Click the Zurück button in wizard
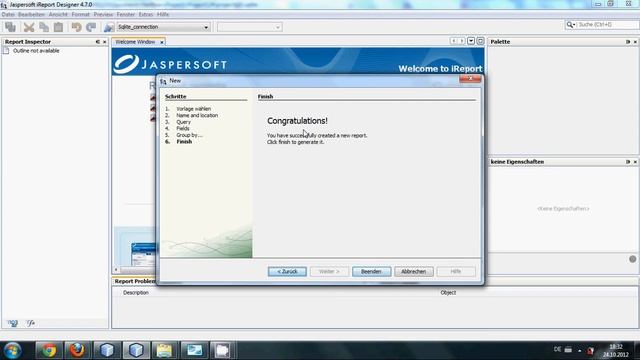This screenshot has width=640, height=360. [287, 271]
